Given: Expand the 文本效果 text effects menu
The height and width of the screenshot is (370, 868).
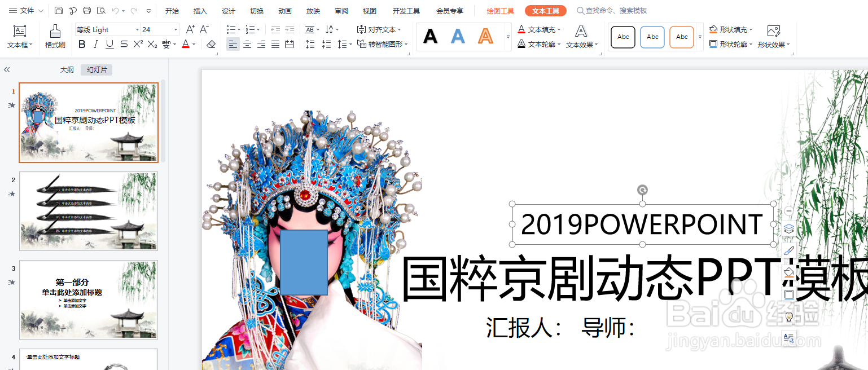Looking at the screenshot, I should click(581, 37).
